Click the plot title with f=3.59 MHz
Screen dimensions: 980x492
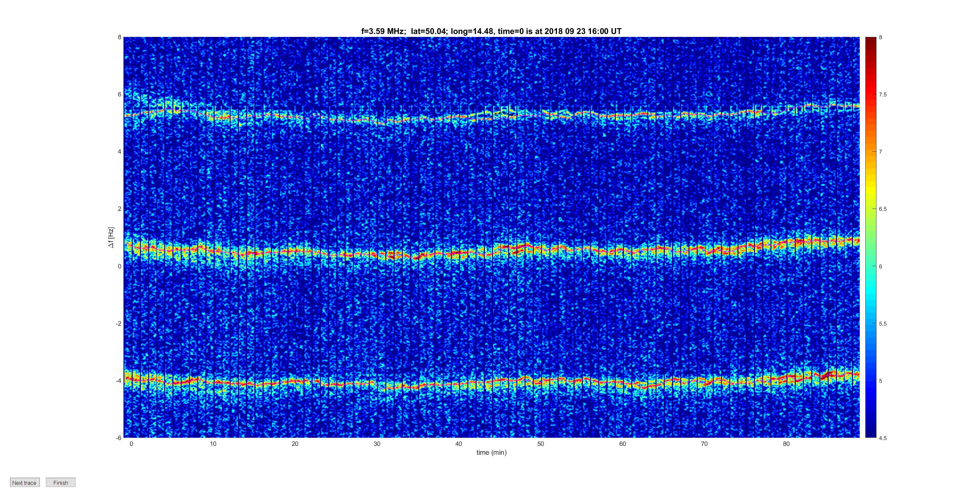click(x=491, y=31)
